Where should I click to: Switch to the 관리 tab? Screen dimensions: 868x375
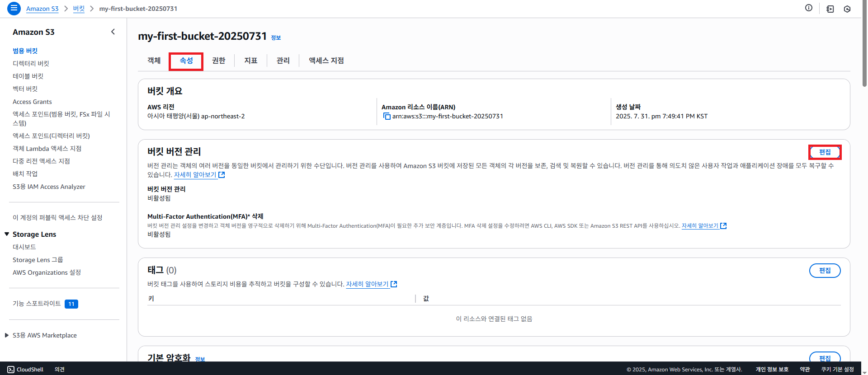pos(283,61)
